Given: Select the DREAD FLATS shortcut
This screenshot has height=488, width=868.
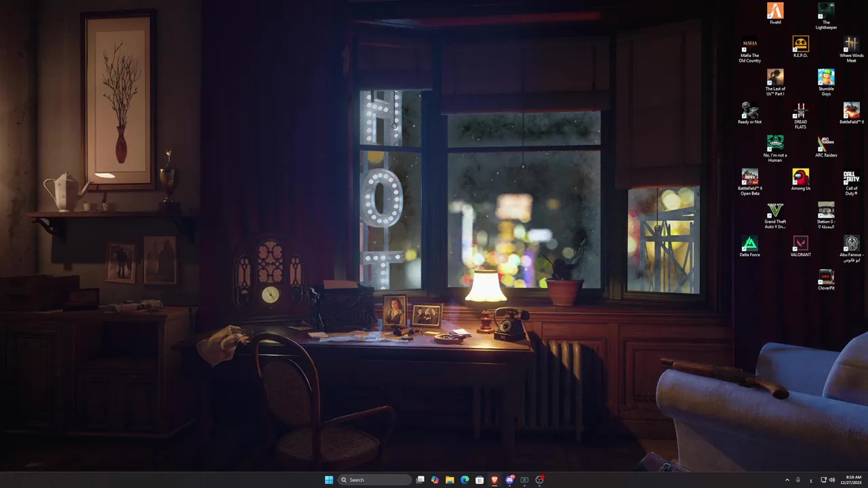Looking at the screenshot, I should click(800, 116).
